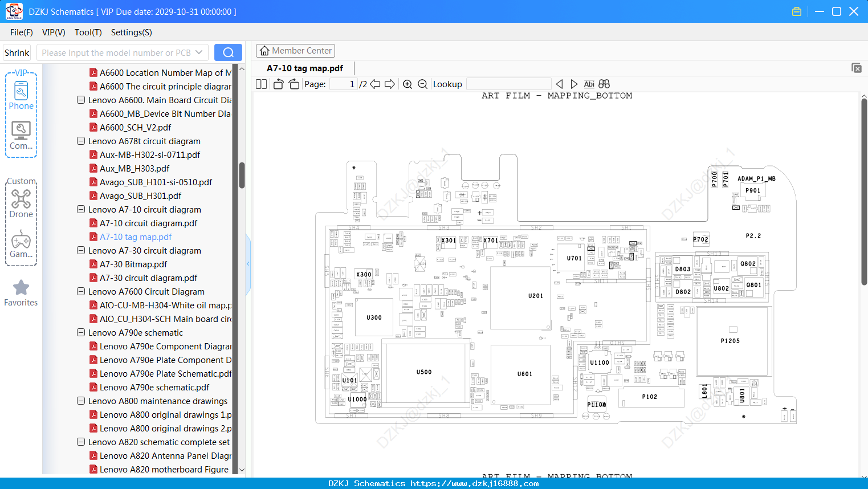Select A7-10 tag map.pdf in tree
Screen dimensions: 868x489
point(136,237)
